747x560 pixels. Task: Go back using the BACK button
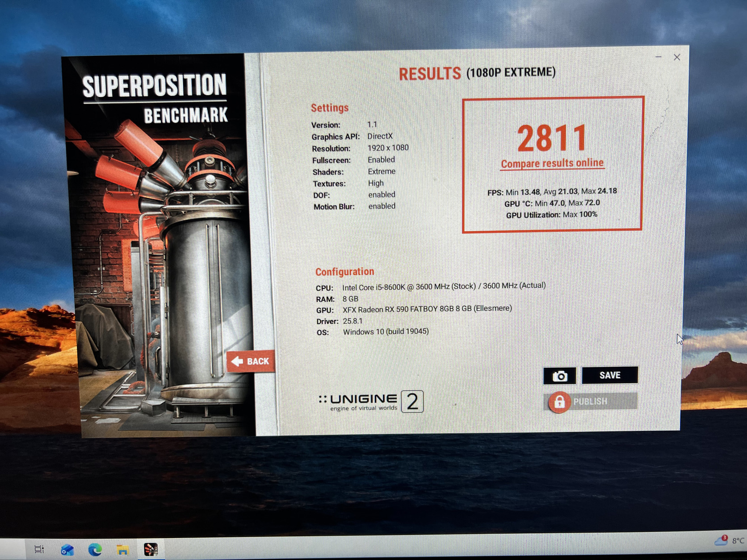(x=251, y=361)
